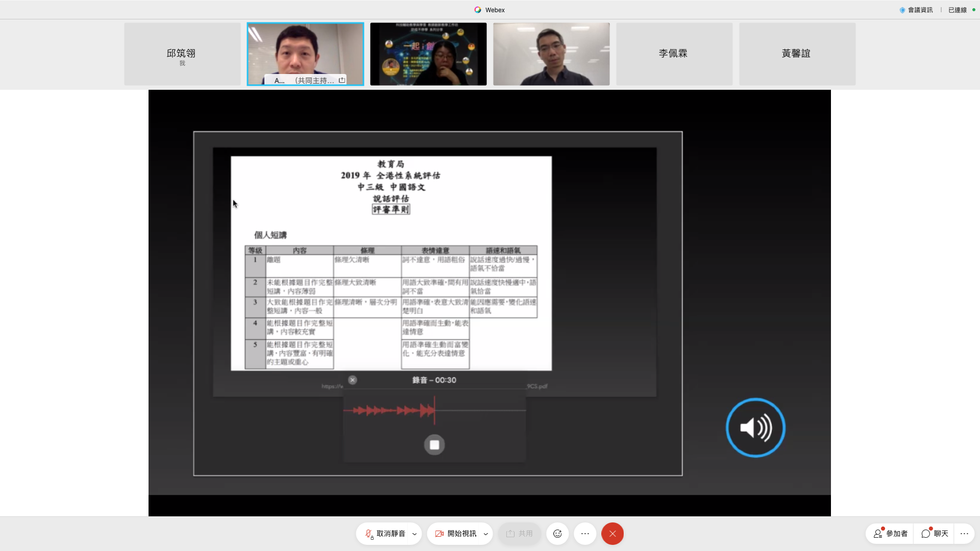
Task: Click the Webex logo icon in title bar
Action: pos(478,10)
